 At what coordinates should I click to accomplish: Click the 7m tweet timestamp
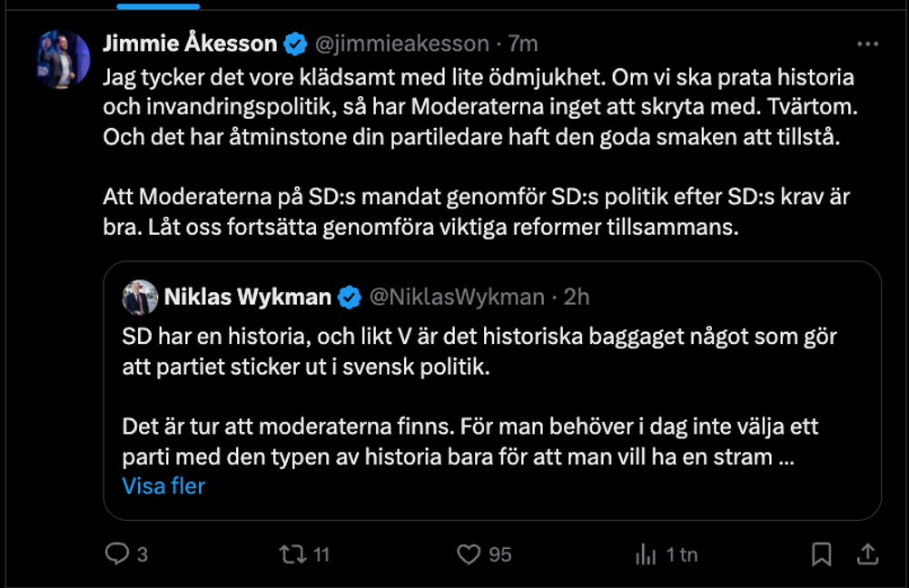(523, 43)
